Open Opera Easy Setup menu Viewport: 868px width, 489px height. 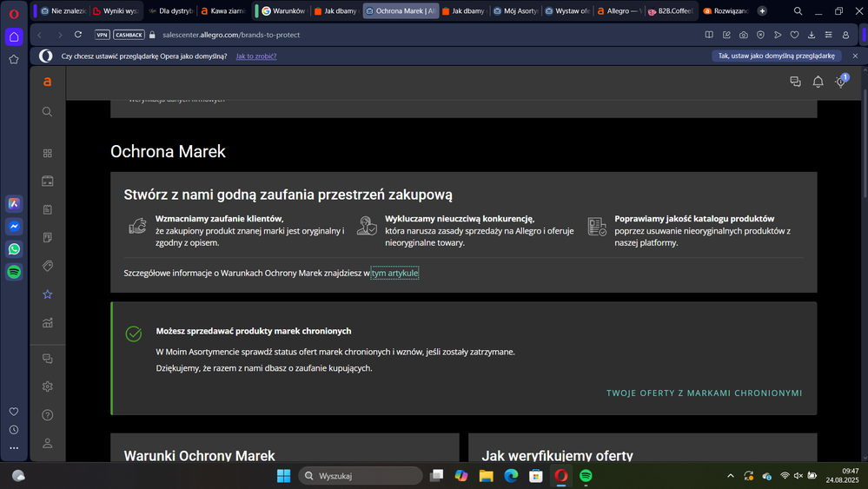point(829,35)
